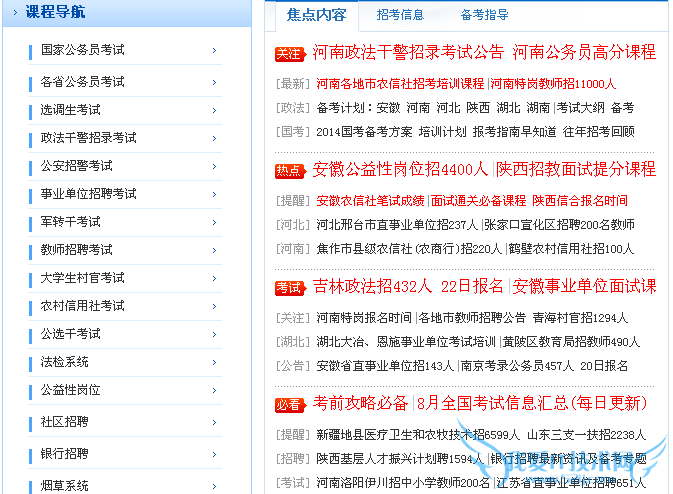Open 事业单位招聘考试 menu entry

click(x=88, y=194)
